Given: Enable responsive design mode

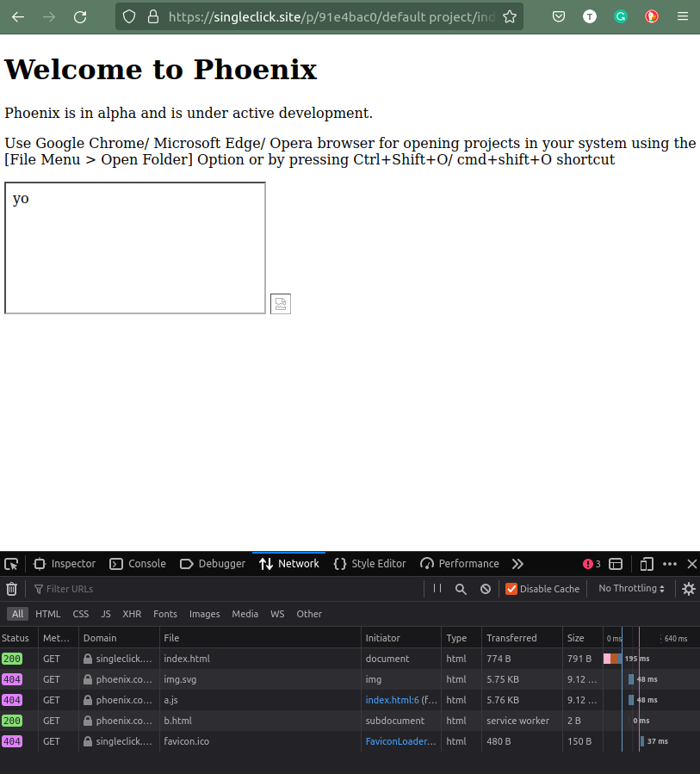Looking at the screenshot, I should click(x=647, y=564).
